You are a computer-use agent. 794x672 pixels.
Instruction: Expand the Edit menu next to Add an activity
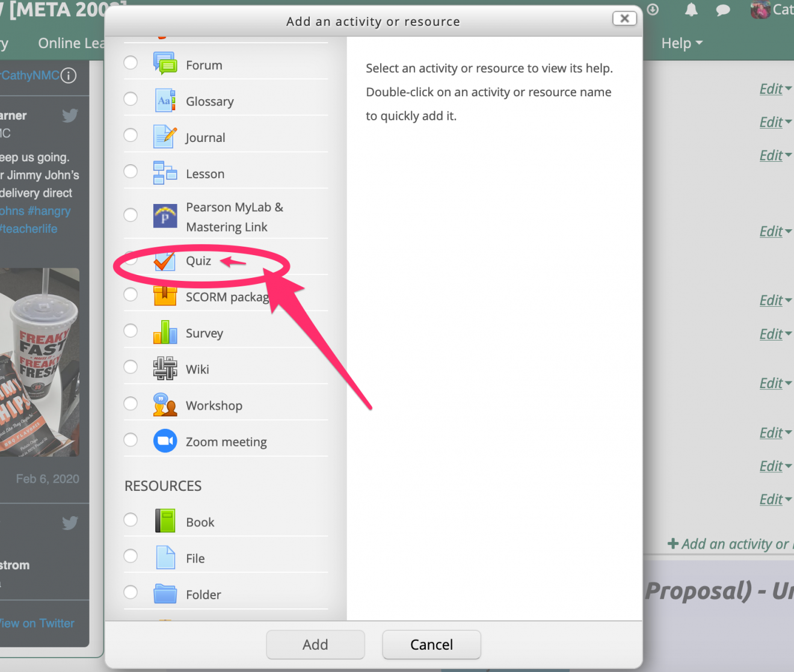click(774, 499)
